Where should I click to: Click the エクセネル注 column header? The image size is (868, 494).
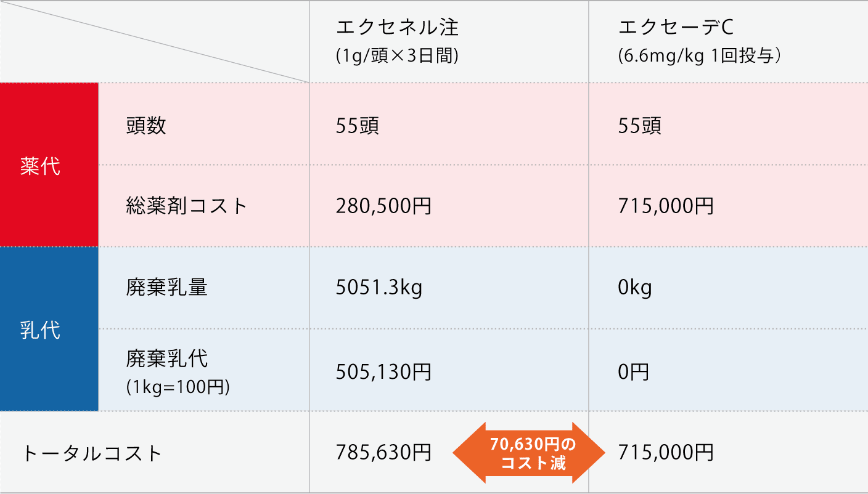coord(398,28)
